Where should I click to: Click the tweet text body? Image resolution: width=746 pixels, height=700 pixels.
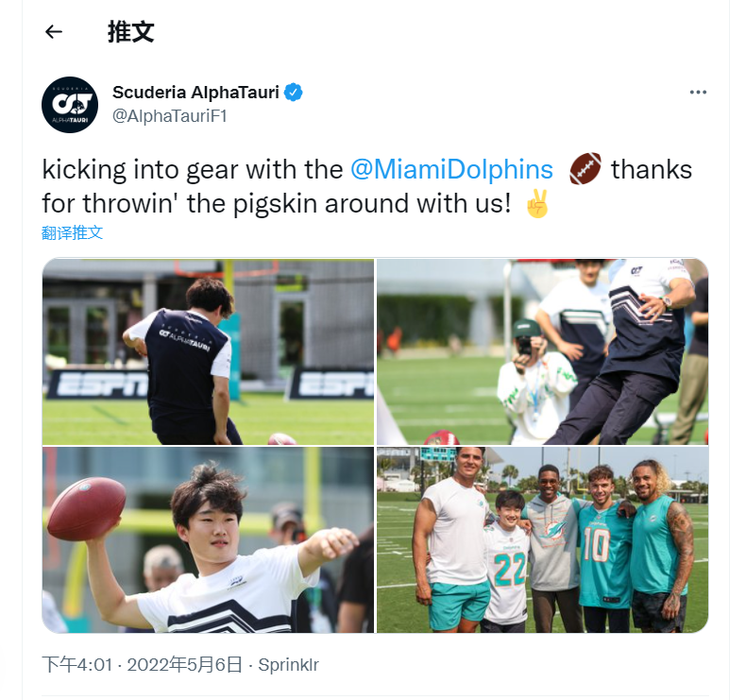pos(366,186)
